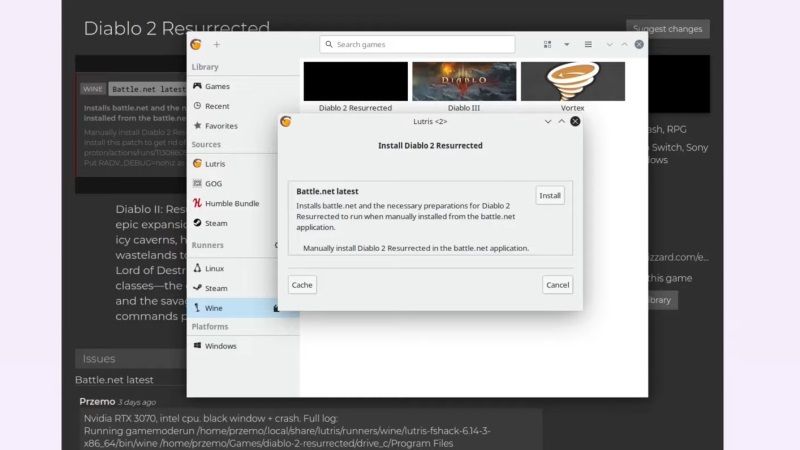Close the Lutris <2> install dialog
The image size is (800, 450).
pos(575,121)
